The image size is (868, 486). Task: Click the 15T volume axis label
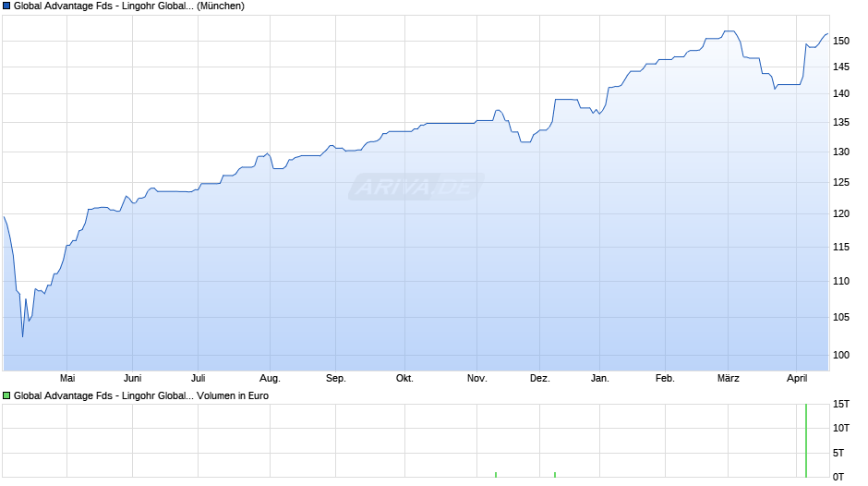[x=841, y=405]
